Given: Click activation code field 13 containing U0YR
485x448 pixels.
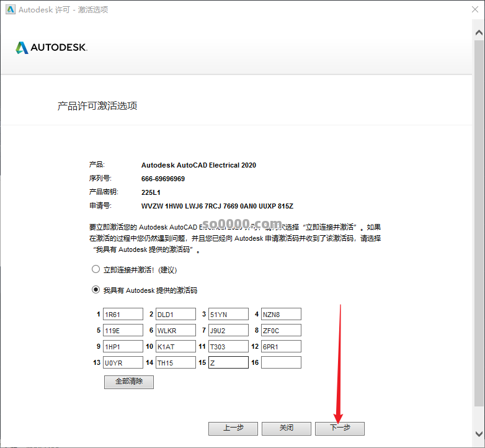Looking at the screenshot, I should click(123, 362).
